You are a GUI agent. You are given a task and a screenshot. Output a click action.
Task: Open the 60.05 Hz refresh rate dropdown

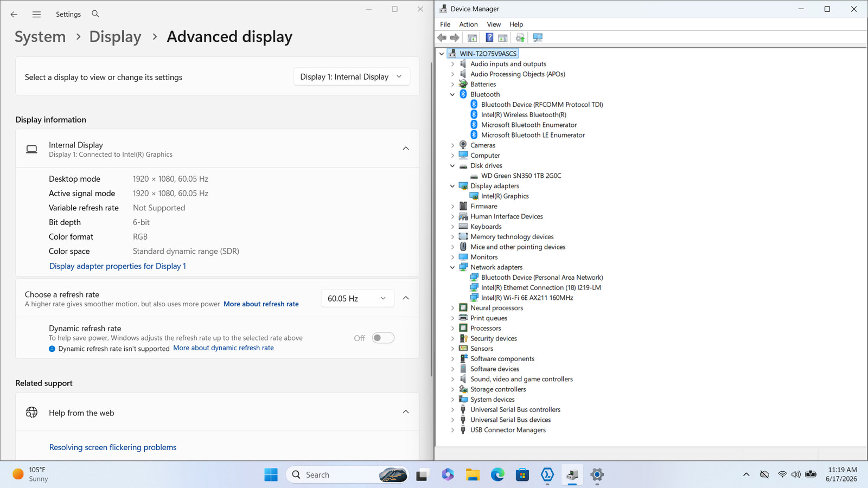[x=357, y=298]
